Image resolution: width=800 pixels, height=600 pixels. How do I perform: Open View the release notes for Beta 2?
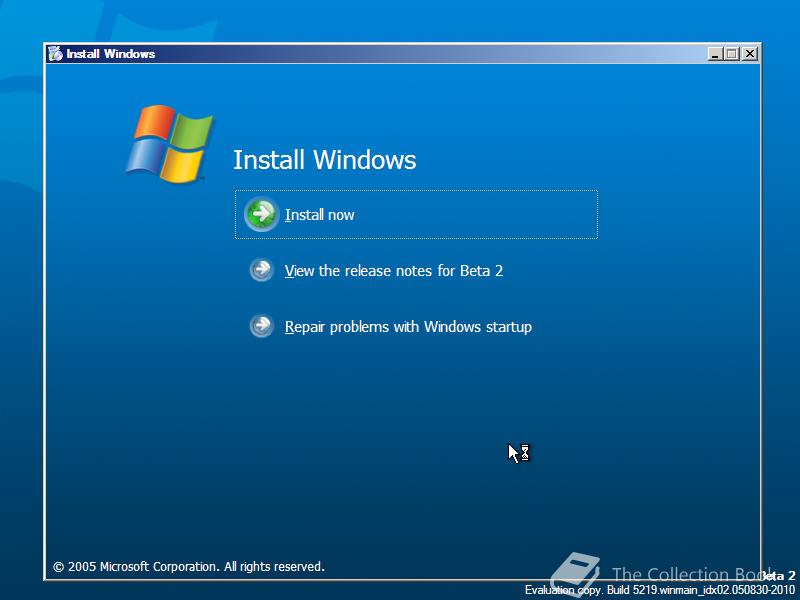pyautogui.click(x=393, y=270)
